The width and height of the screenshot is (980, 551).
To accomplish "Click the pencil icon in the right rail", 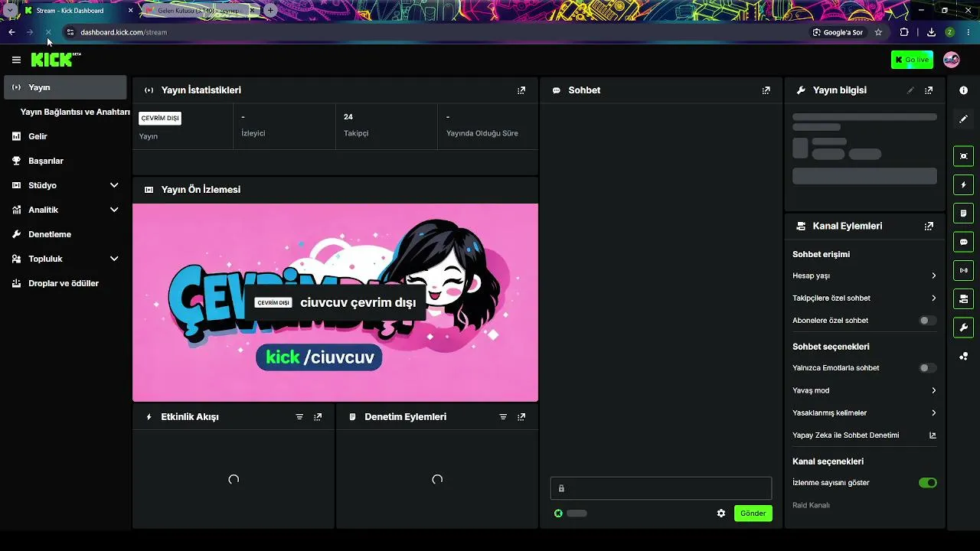I will (964, 119).
